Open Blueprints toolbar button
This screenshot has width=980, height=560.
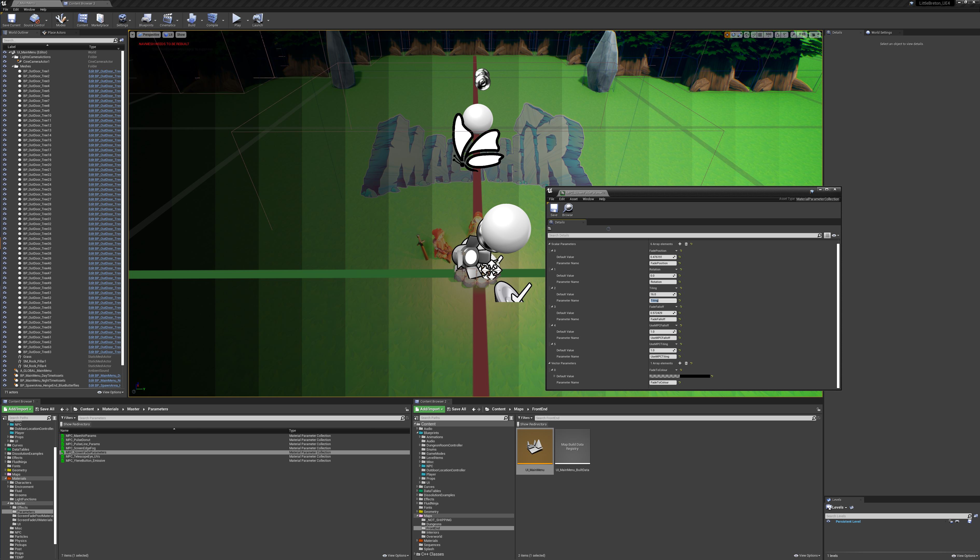coord(146,21)
